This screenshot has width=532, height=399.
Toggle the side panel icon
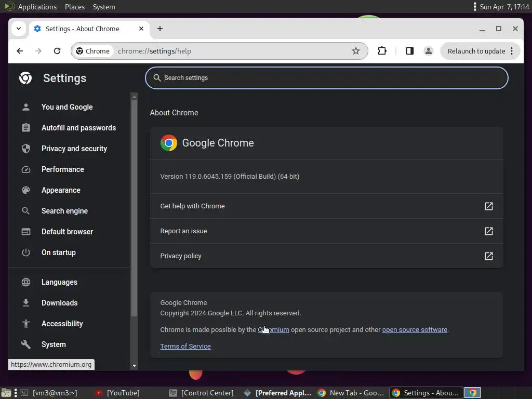409,51
